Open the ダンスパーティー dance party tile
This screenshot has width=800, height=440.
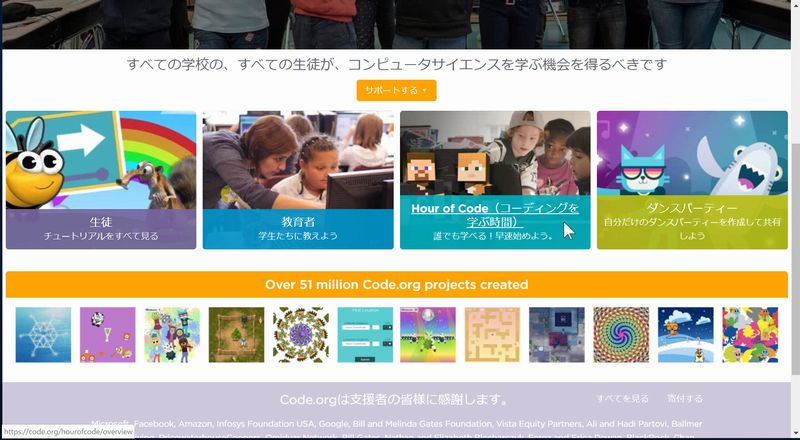pos(692,180)
